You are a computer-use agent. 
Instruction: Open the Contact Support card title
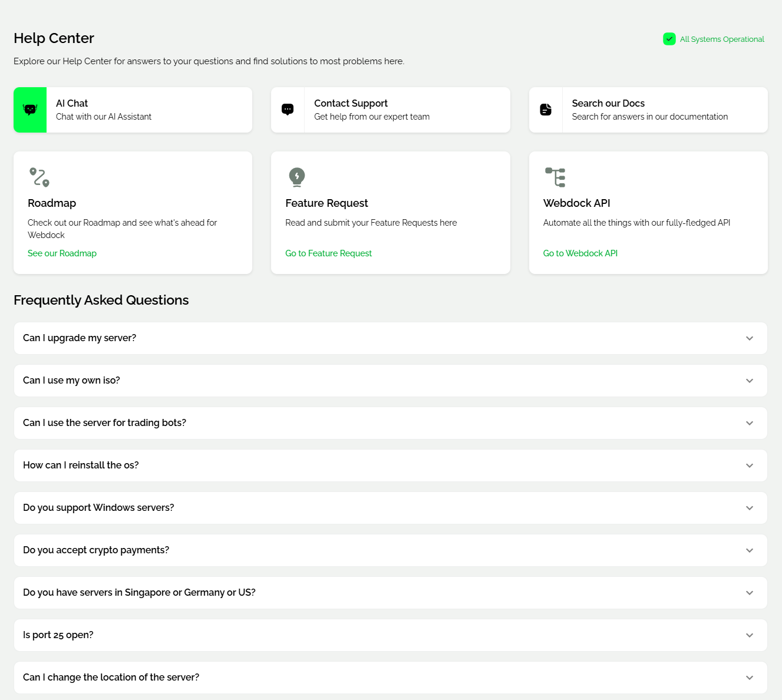(351, 103)
